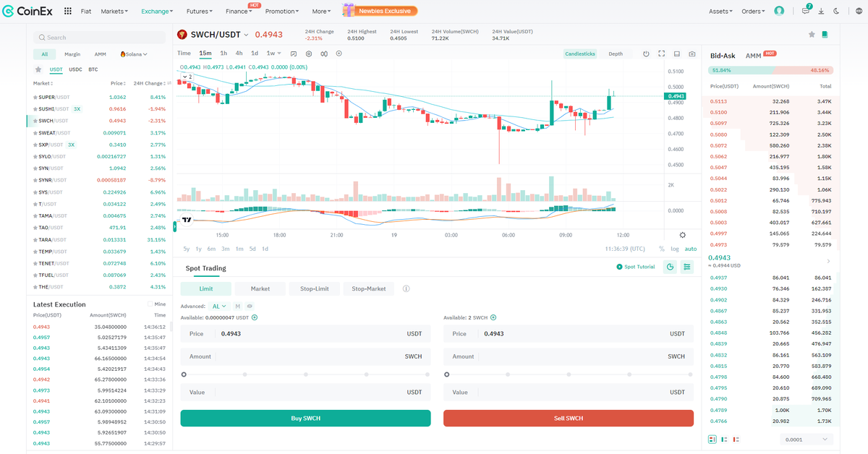This screenshot has width=868, height=454.
Task: Click the chart power reset icon
Action: [647, 53]
